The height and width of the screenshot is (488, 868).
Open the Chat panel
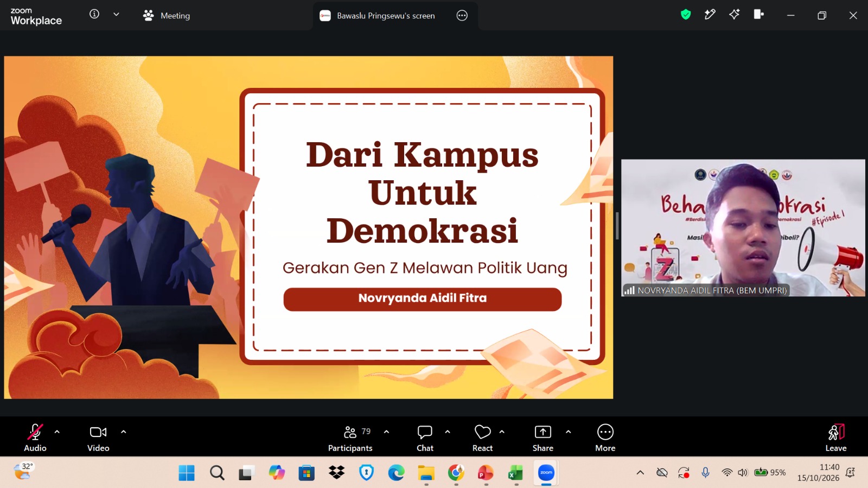pos(425,438)
